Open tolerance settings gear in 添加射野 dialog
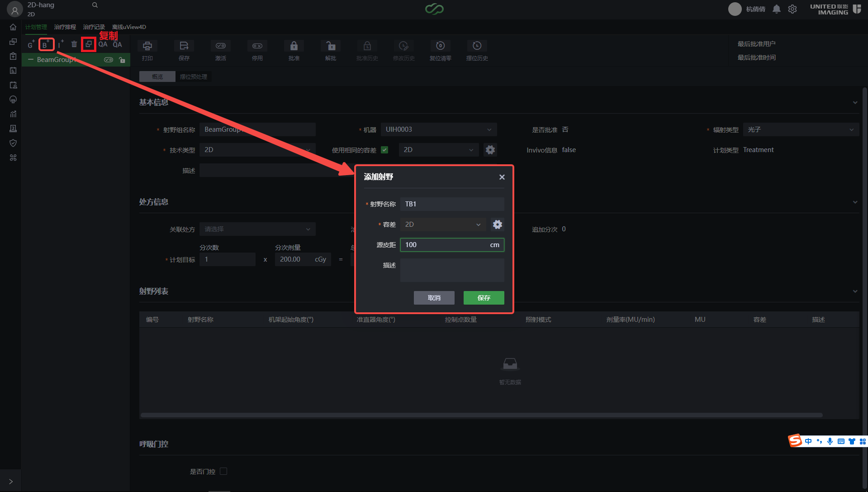 [498, 225]
